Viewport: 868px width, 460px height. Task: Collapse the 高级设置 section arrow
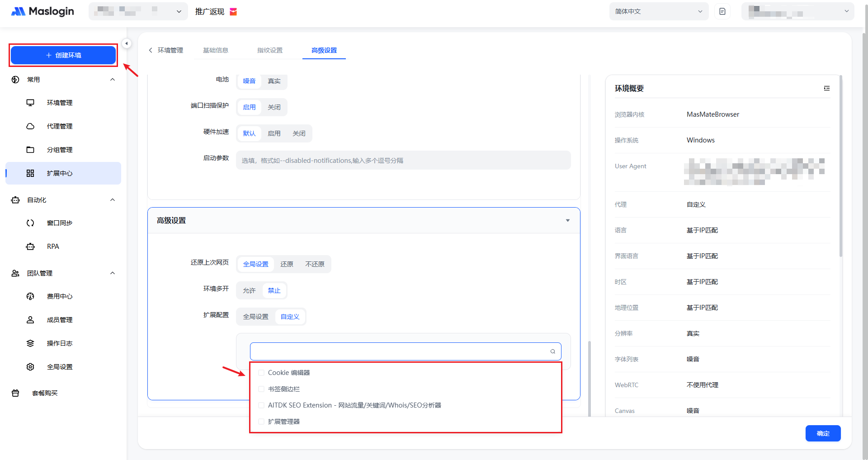coord(567,221)
